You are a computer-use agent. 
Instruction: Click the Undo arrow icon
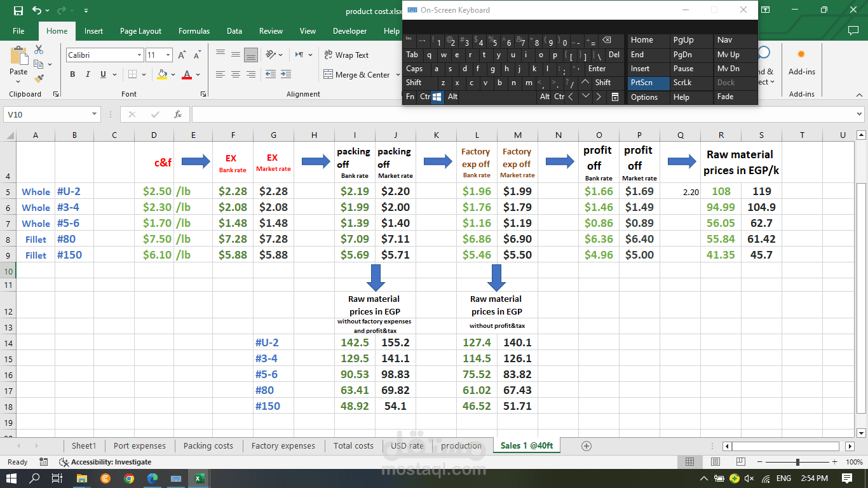(37, 11)
